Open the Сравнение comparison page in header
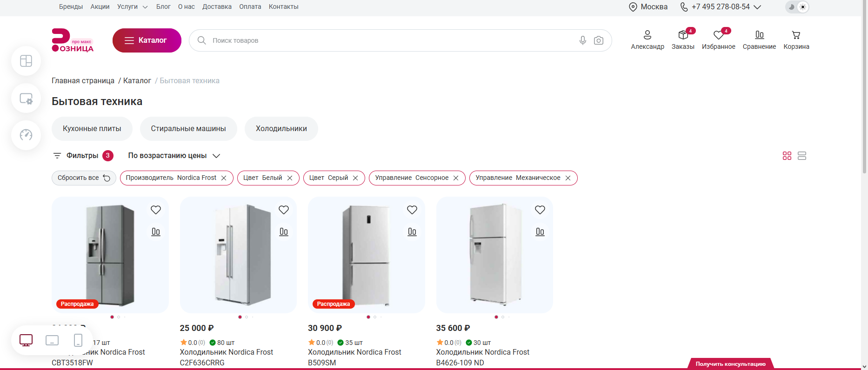 (759, 40)
